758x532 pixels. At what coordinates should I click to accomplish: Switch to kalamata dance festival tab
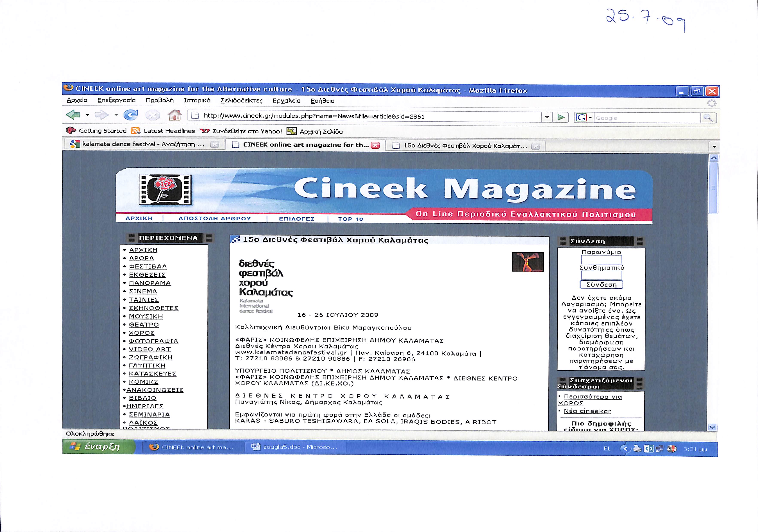pos(143,144)
